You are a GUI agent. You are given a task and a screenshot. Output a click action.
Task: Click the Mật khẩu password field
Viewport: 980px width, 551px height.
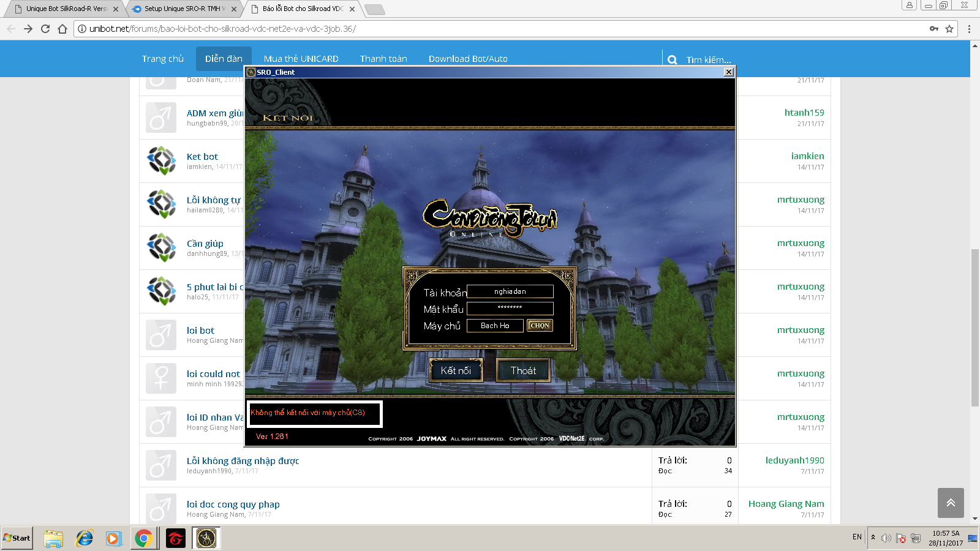point(510,308)
